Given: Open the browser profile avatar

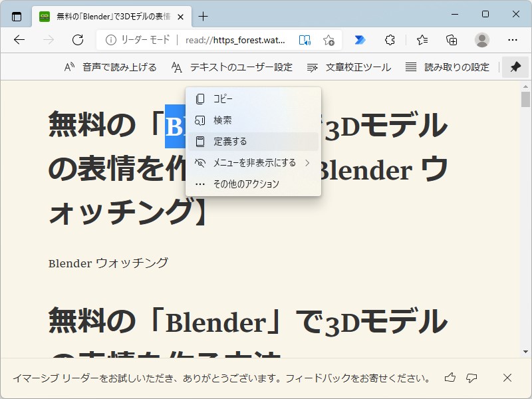Looking at the screenshot, I should (481, 40).
